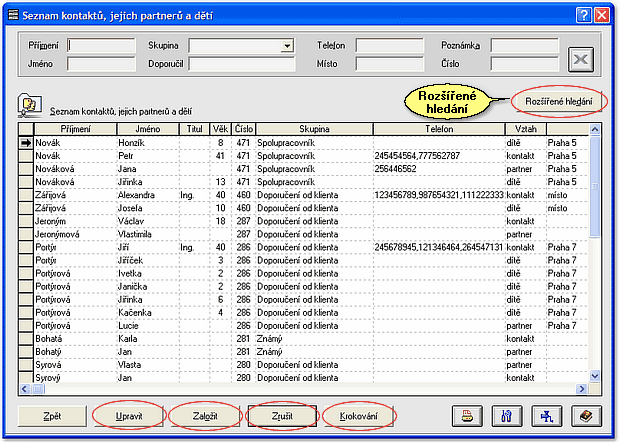Click the Krokování button
Screen dimensions: 620x444
(x=358, y=414)
